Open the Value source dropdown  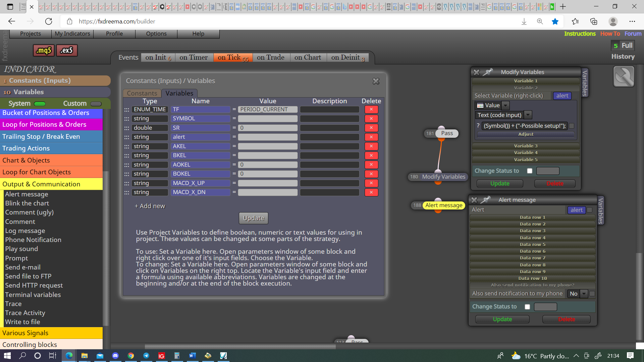[x=505, y=105]
